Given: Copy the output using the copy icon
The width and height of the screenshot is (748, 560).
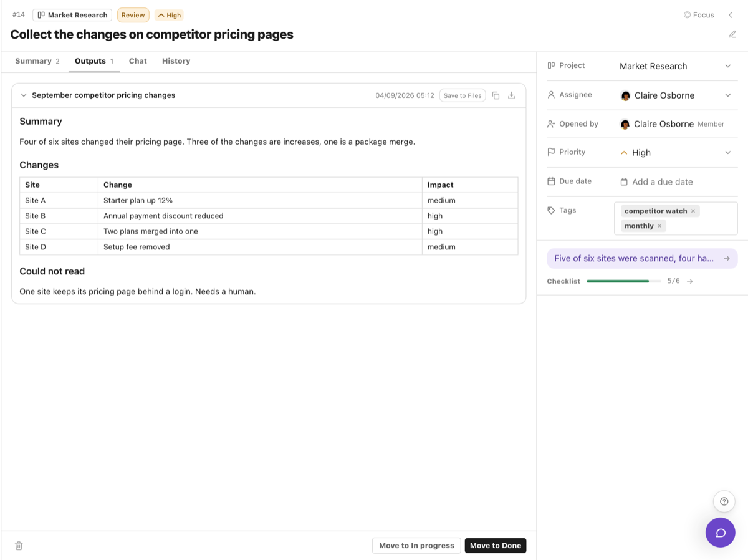Looking at the screenshot, I should coord(496,95).
